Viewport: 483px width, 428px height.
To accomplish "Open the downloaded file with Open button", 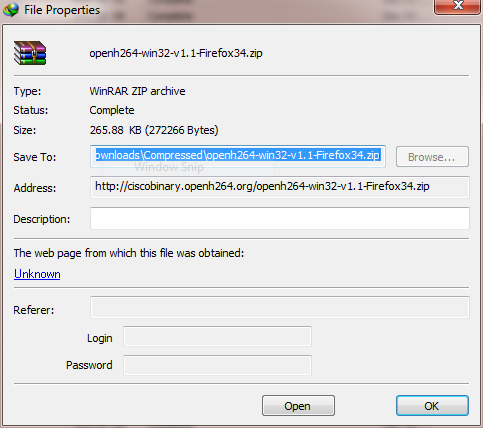I will coord(298,406).
